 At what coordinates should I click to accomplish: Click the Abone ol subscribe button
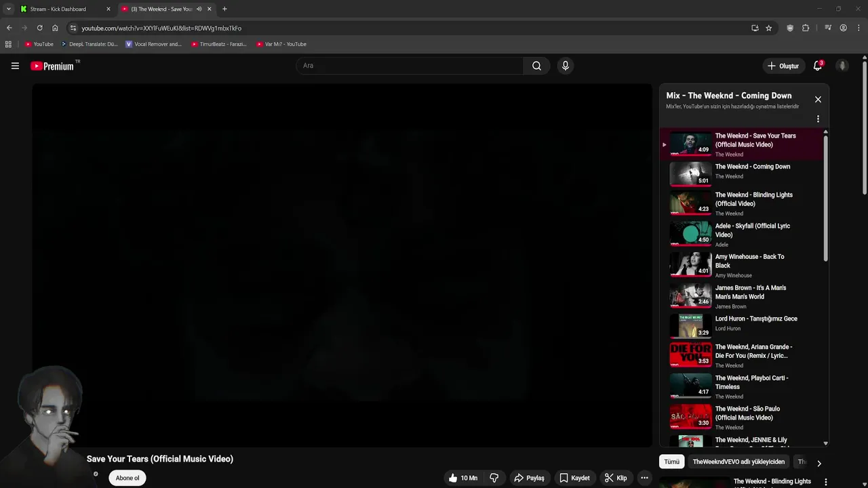127,478
